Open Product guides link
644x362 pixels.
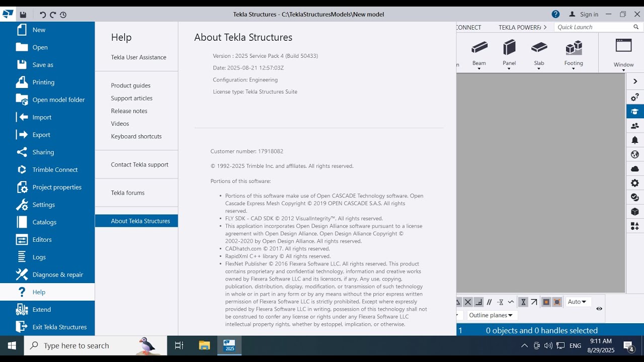131,85
